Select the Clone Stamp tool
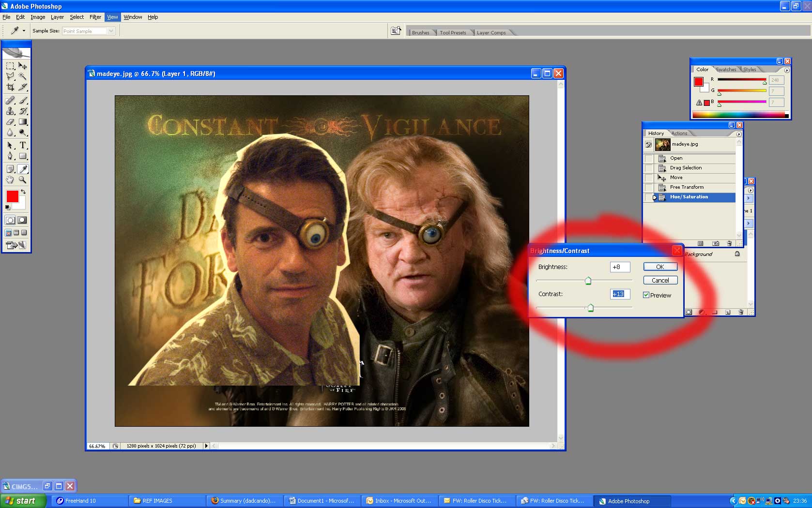The image size is (812, 508). pyautogui.click(x=10, y=111)
